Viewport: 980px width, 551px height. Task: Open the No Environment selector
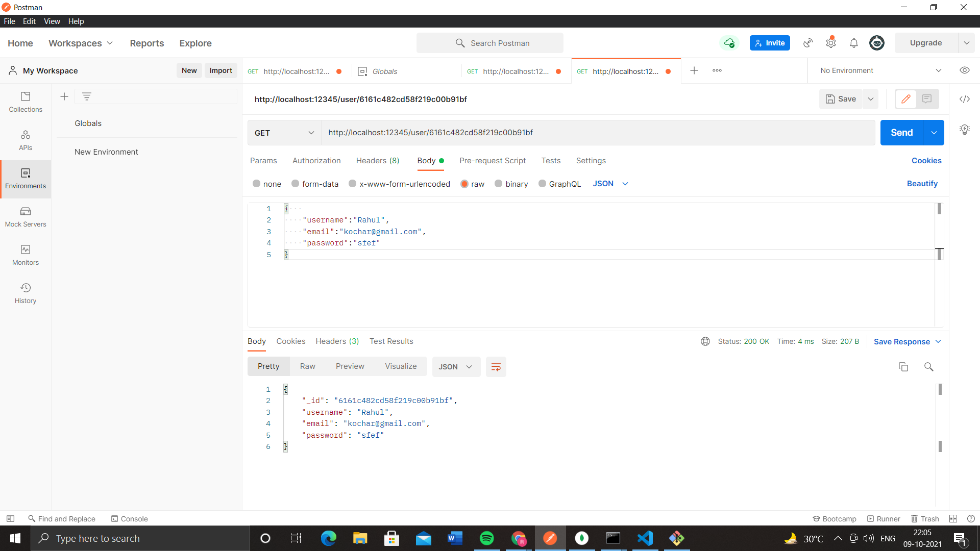[880, 70]
